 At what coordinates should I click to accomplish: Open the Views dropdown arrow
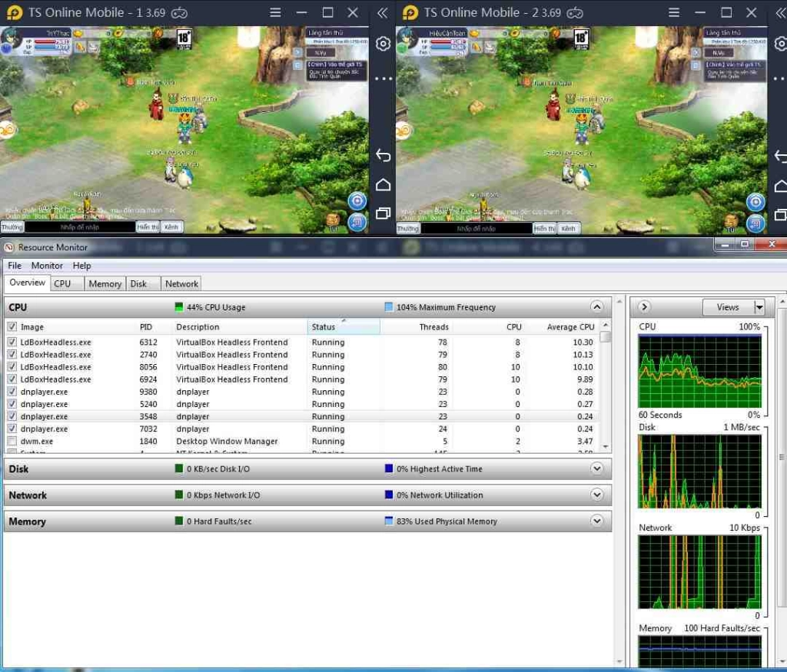(x=759, y=307)
